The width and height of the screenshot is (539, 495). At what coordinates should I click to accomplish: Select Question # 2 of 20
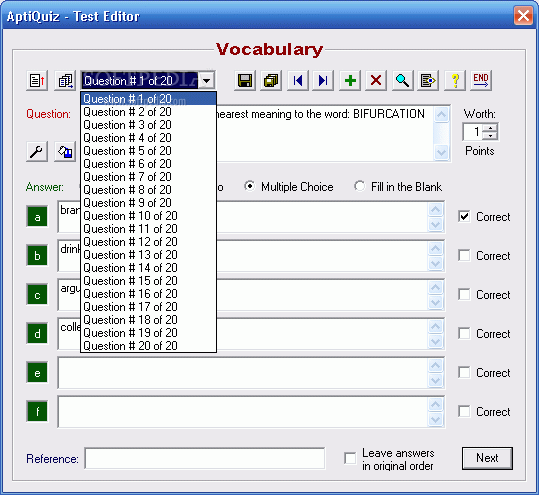click(148, 112)
